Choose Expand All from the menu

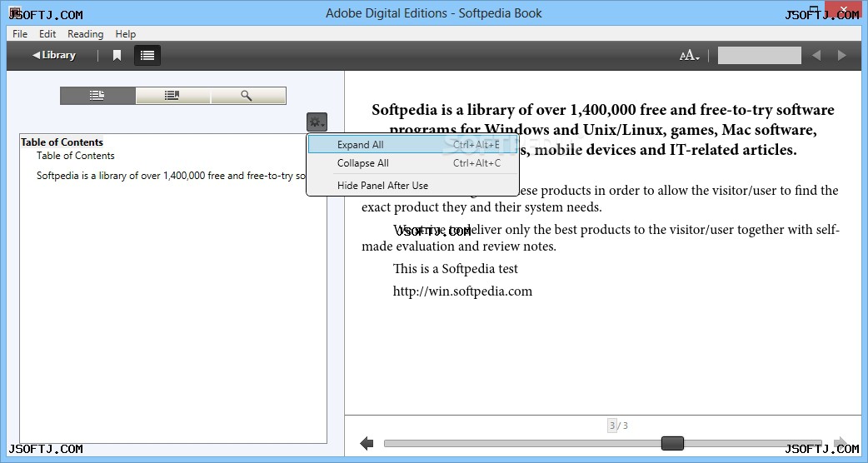(412, 145)
